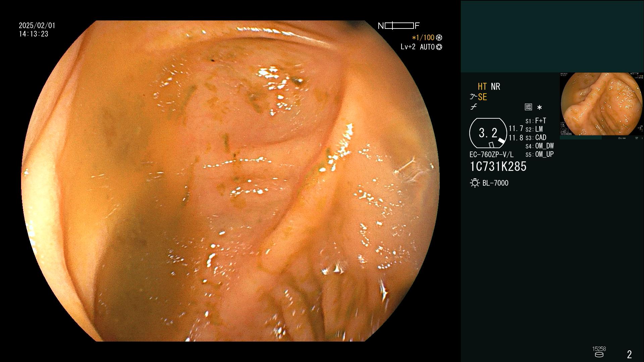Click the 11.7 diameter value

click(516, 128)
